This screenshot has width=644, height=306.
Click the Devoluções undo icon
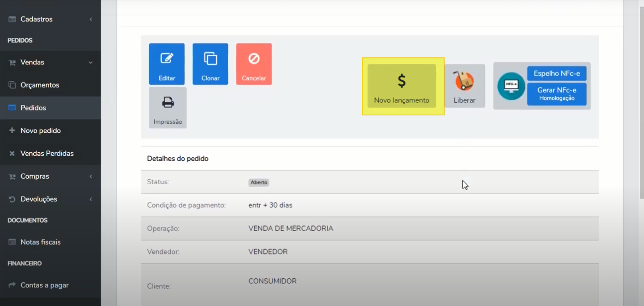pos(12,199)
